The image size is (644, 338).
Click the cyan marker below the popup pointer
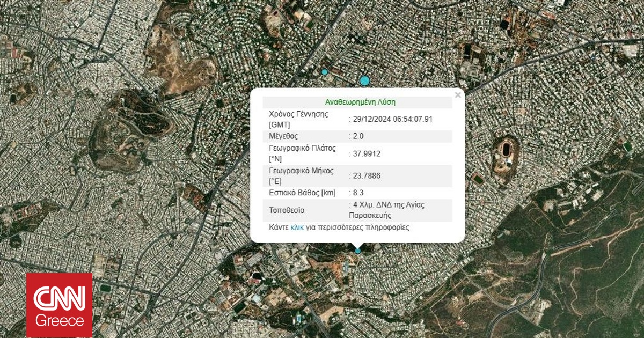[x=358, y=251]
